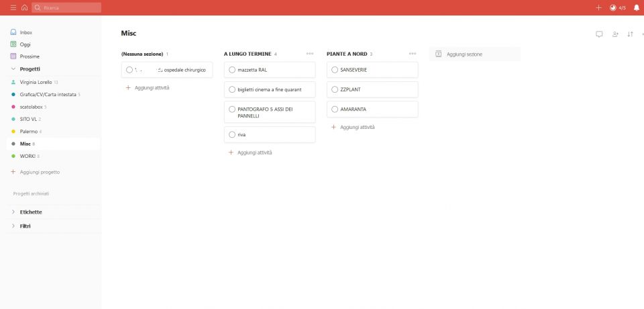Expand the Filtri section
Viewport: 644px width, 309px height.
(13, 226)
